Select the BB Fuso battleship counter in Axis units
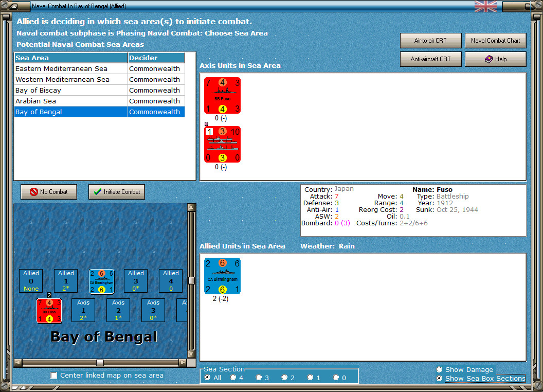The width and height of the screenshot is (543, 392). tap(222, 96)
